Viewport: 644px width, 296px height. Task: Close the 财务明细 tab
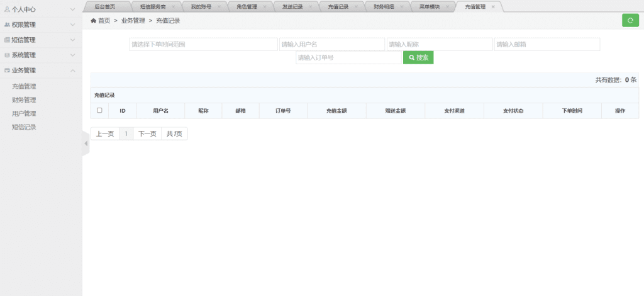[x=401, y=7]
